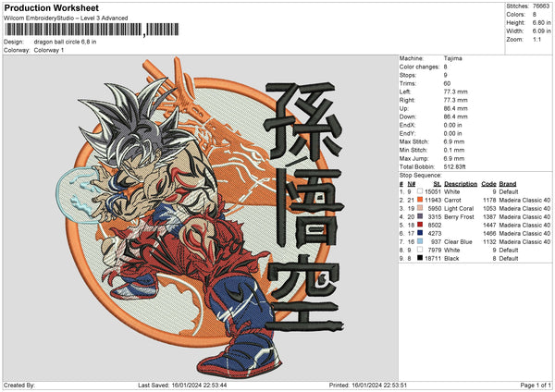The width and height of the screenshot is (555, 392).
Task: Click the 'Description' column header
Action: pos(461,184)
